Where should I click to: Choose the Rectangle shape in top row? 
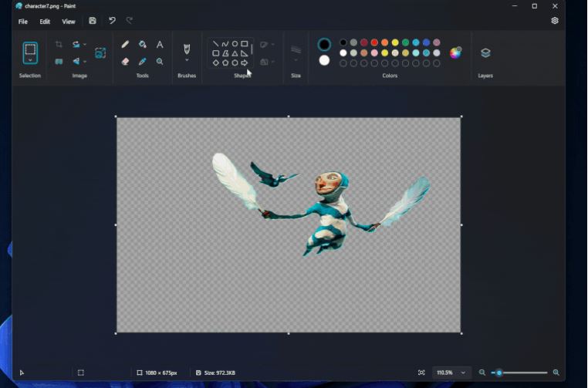244,44
